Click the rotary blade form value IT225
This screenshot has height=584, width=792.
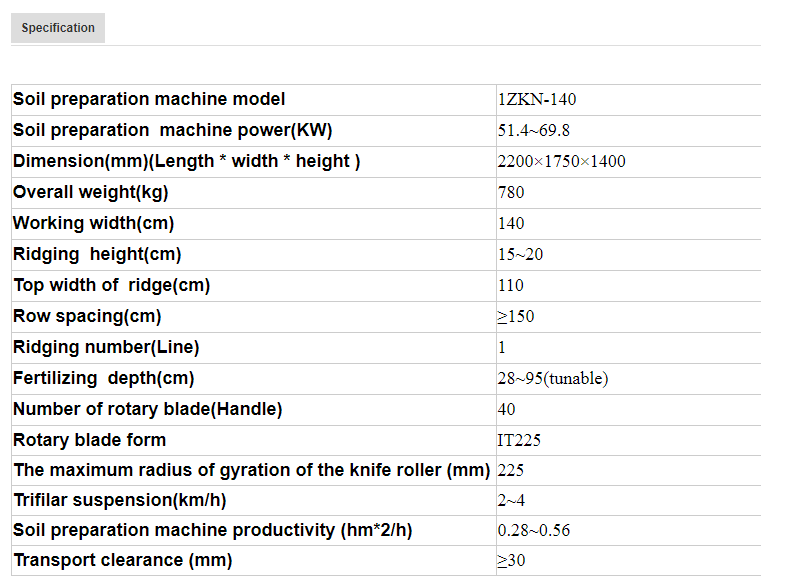point(519,441)
